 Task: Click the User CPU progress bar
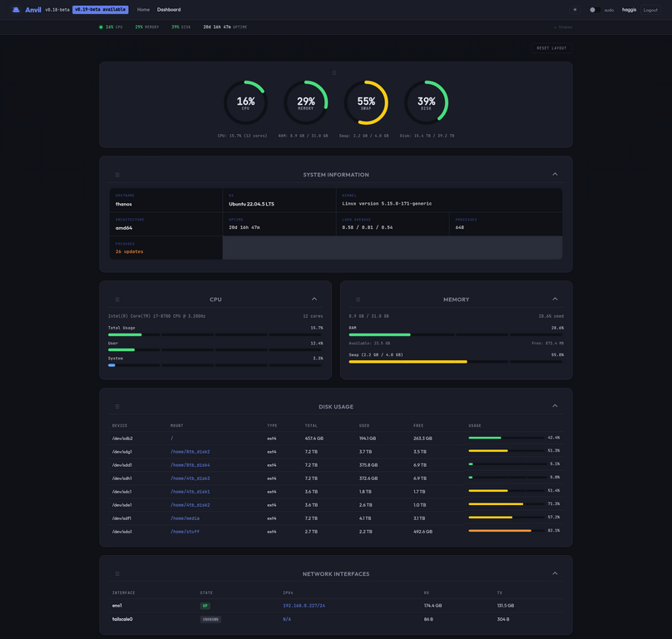click(x=215, y=350)
